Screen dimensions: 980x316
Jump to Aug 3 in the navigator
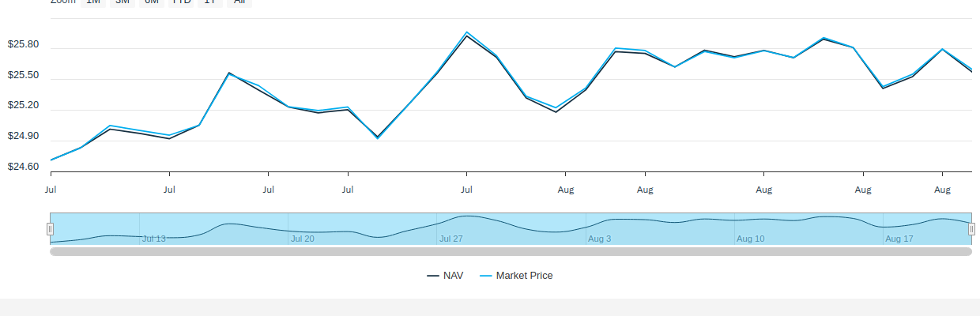(600, 239)
